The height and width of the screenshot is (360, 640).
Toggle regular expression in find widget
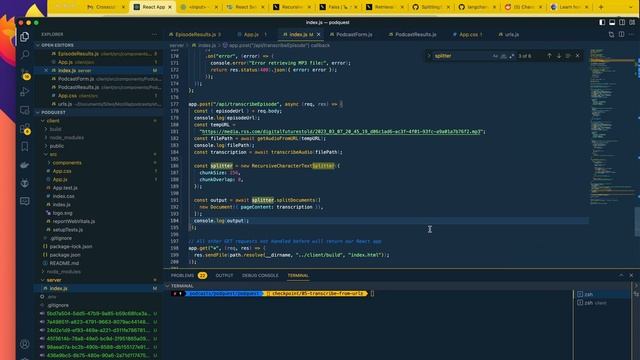coord(511,56)
